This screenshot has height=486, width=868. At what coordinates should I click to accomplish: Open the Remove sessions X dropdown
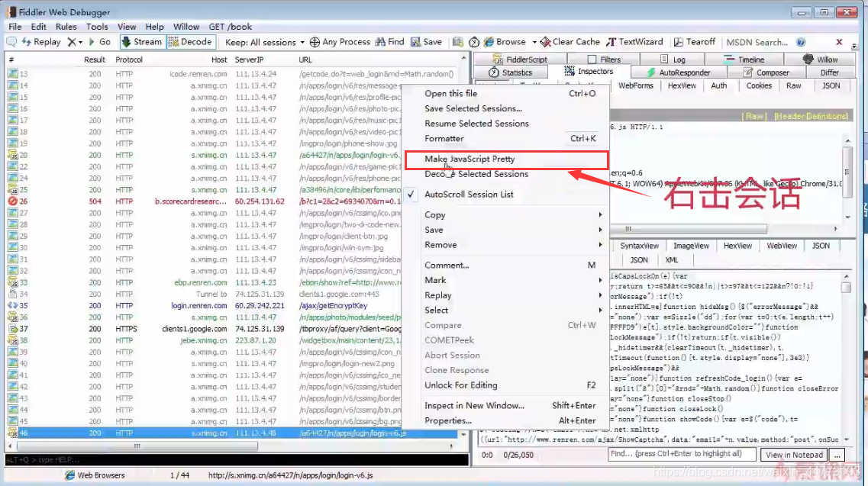coord(74,42)
